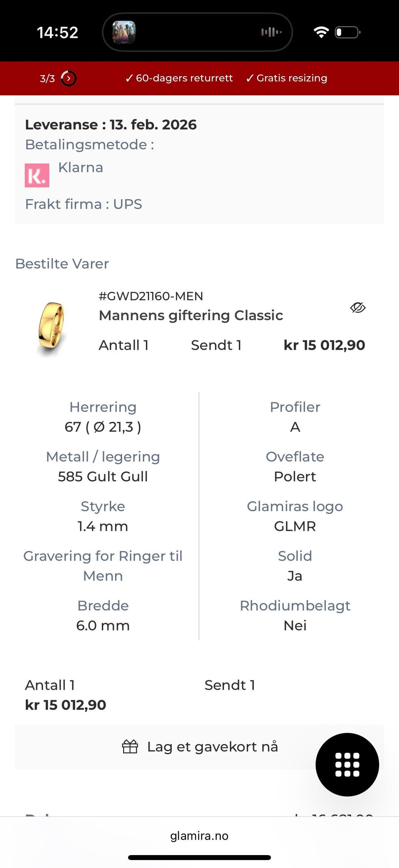Tap the gift box icon beside gavekort text
Image resolution: width=399 pixels, height=868 pixels.
tap(130, 747)
